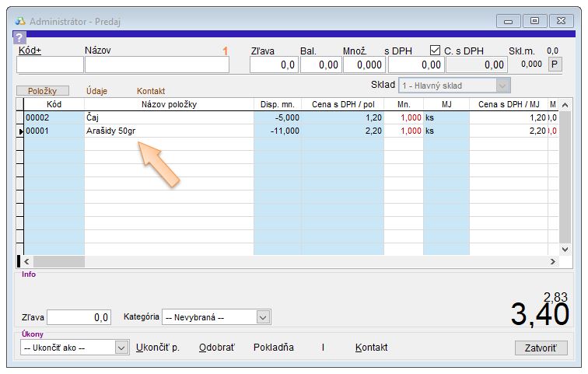The image size is (588, 374).
Task: Focus the Názov text field
Action: 156,65
